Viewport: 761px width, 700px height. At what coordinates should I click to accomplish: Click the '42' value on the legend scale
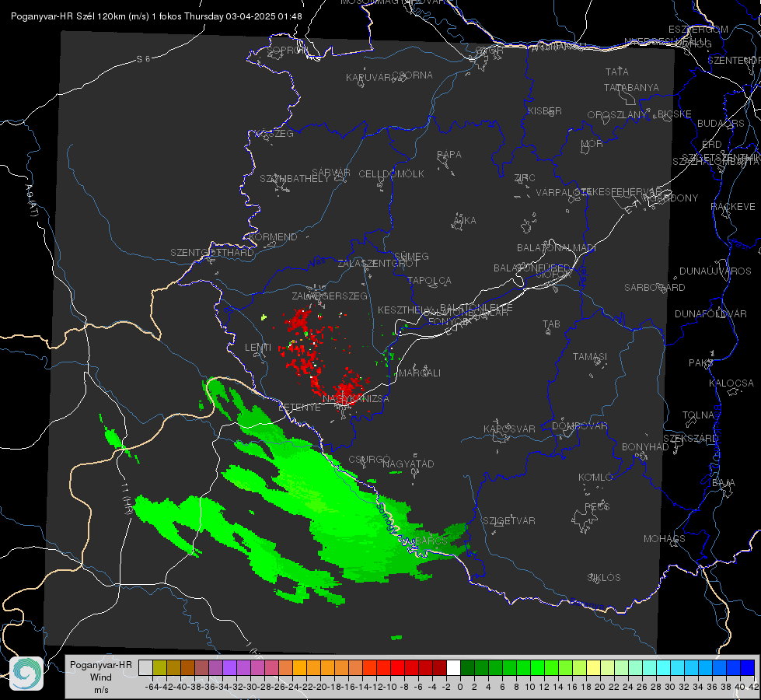tap(754, 687)
